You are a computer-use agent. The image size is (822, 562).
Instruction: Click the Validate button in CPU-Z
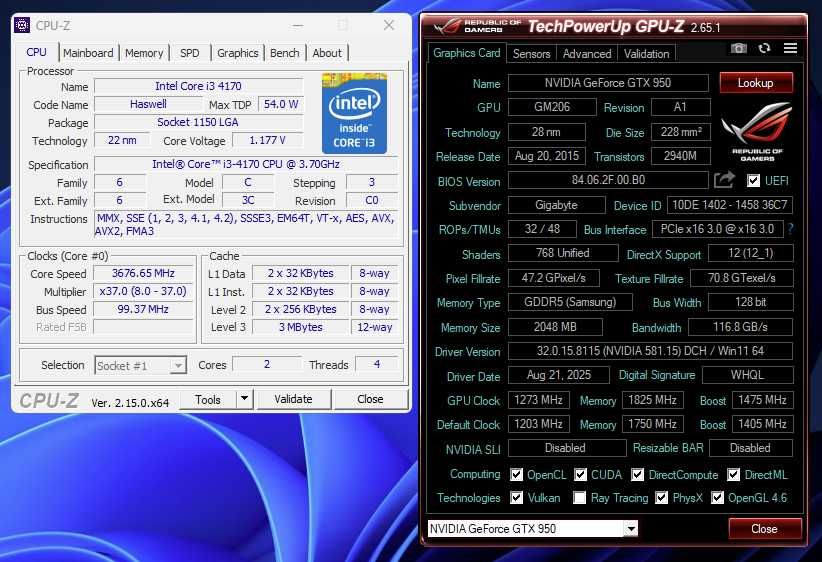(293, 399)
